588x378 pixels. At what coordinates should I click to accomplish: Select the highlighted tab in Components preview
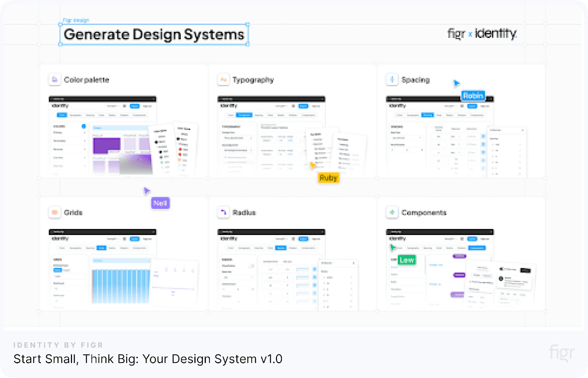(x=477, y=248)
